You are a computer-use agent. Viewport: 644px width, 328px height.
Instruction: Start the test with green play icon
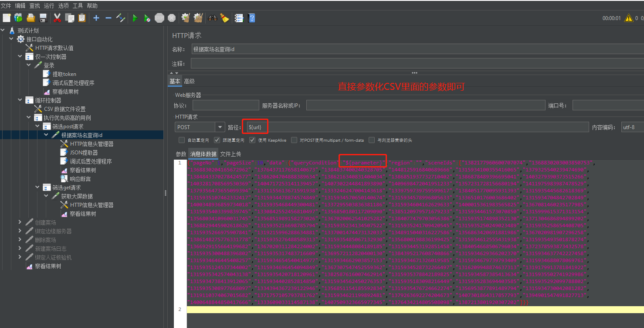(x=135, y=18)
